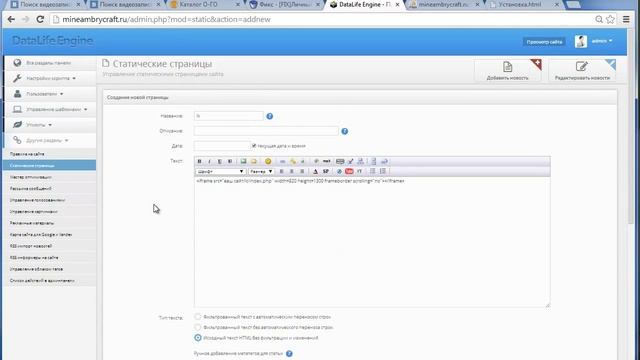Click help icon beside manual metatags label
The height and width of the screenshot is (360, 640).
coord(289,353)
